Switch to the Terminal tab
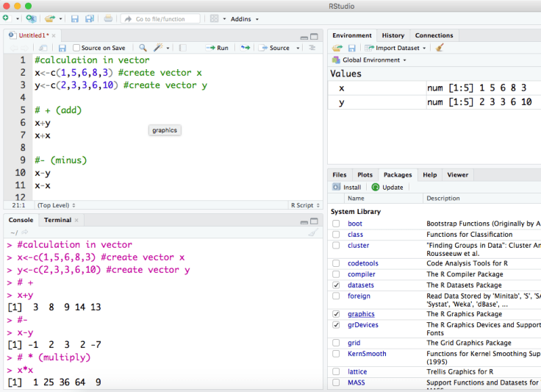The width and height of the screenshot is (541, 392). (x=57, y=220)
